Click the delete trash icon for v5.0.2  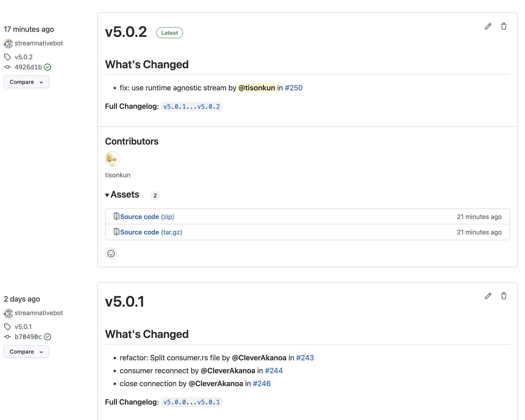pos(504,26)
